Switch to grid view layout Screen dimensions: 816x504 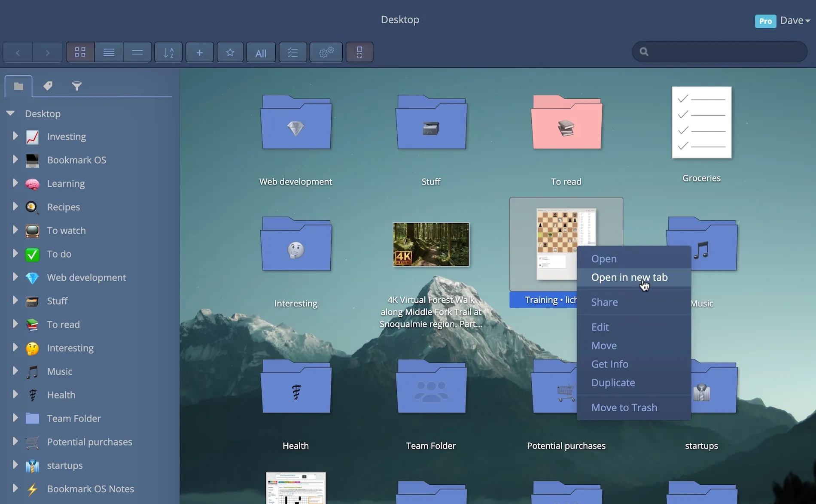tap(80, 52)
